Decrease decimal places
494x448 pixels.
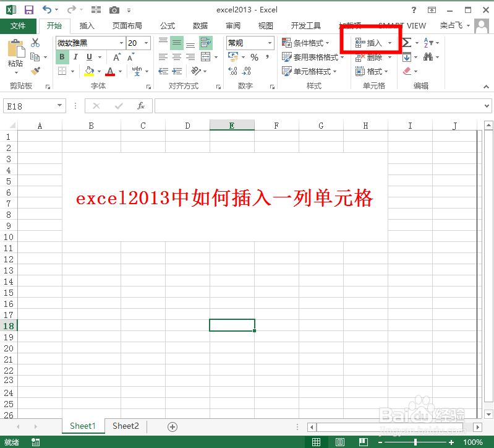[246, 71]
